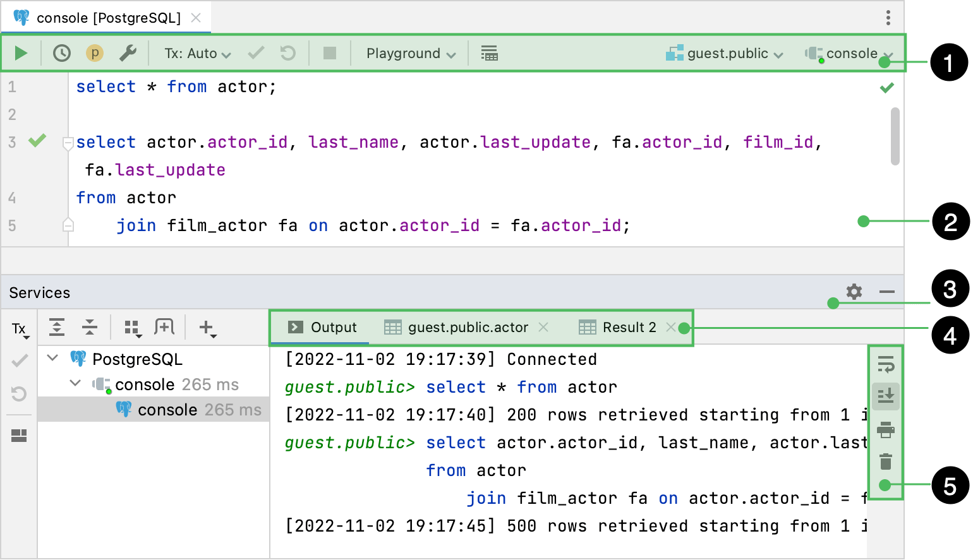This screenshot has width=973, height=560.
Task: Expand all nodes in Services tree
Action: (57, 327)
